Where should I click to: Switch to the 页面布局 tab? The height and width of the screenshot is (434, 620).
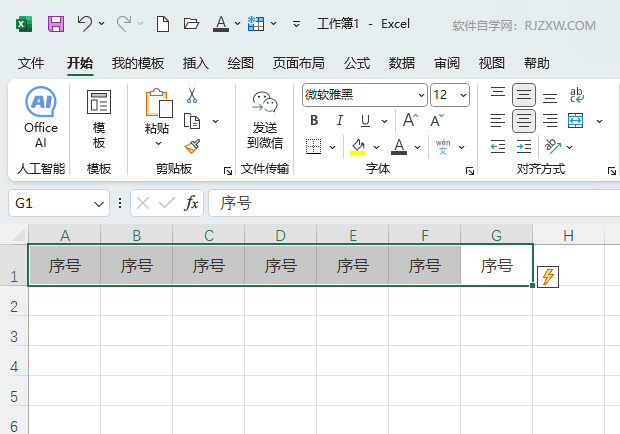[x=299, y=63]
